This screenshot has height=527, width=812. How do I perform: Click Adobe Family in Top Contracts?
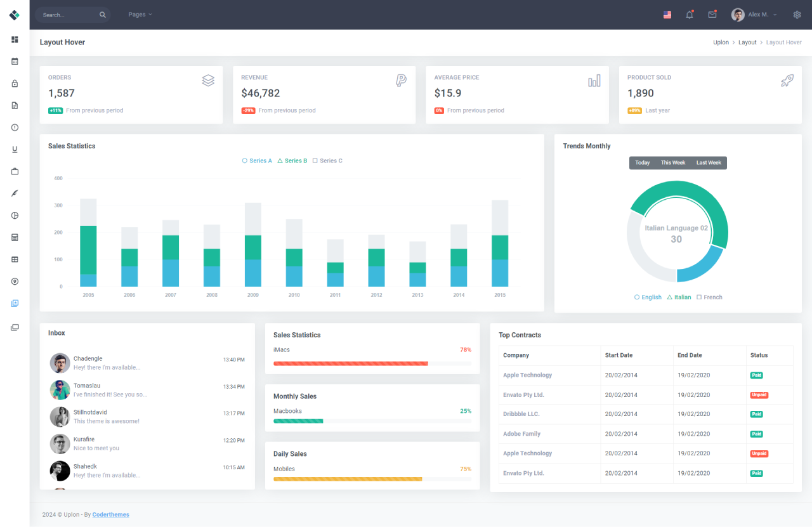[x=521, y=434]
